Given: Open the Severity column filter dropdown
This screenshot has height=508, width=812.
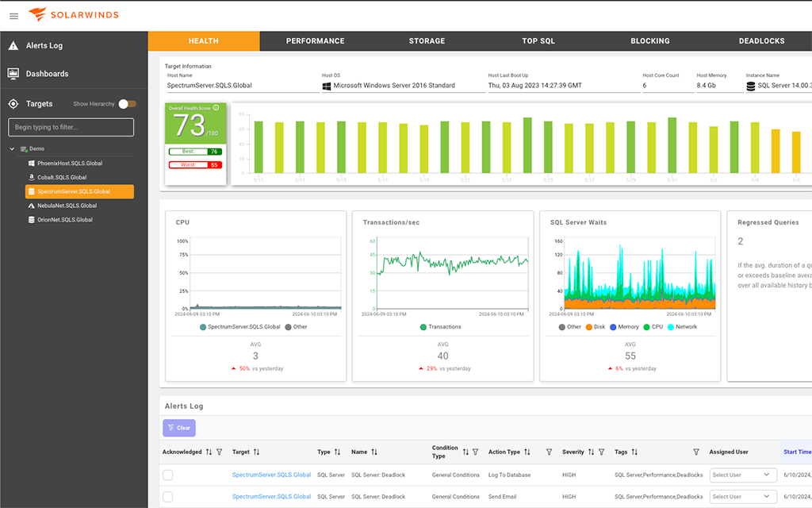Looking at the screenshot, I should coord(599,452).
